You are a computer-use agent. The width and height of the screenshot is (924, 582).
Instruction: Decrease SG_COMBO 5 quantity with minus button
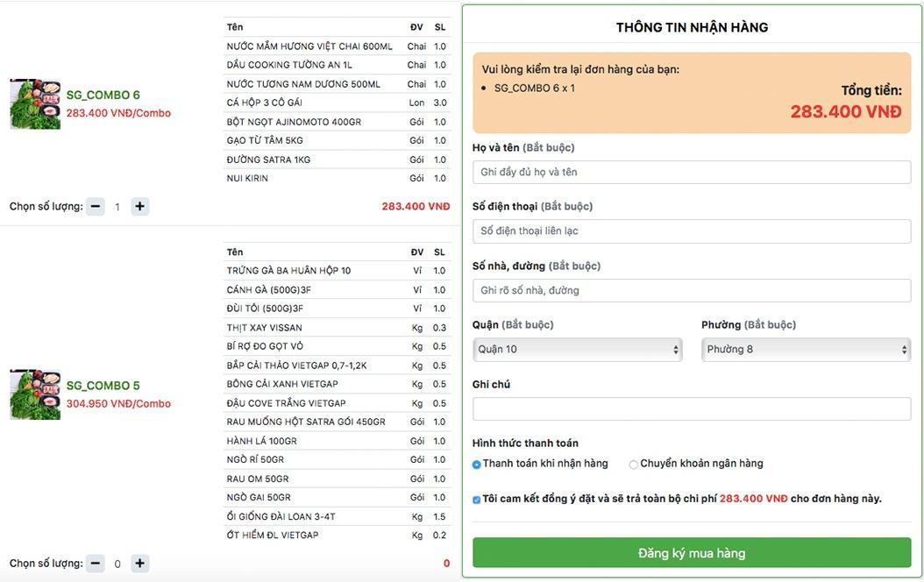click(96, 564)
